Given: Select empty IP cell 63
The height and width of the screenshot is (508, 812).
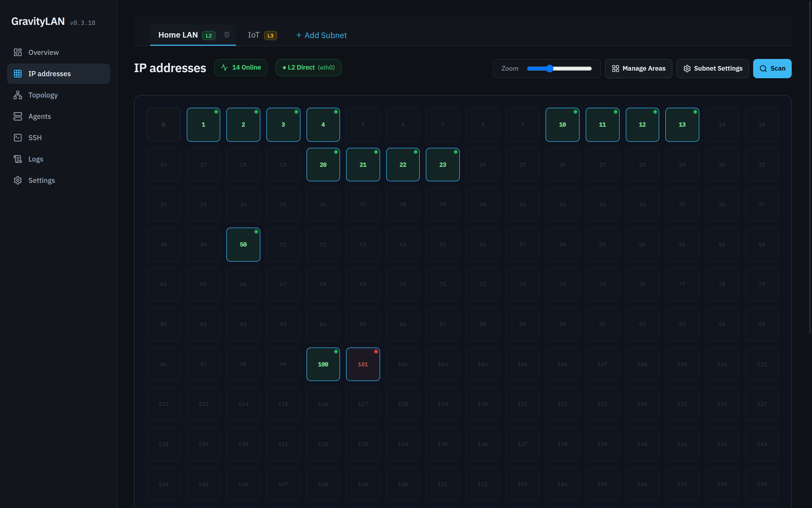Looking at the screenshot, I should [762, 245].
